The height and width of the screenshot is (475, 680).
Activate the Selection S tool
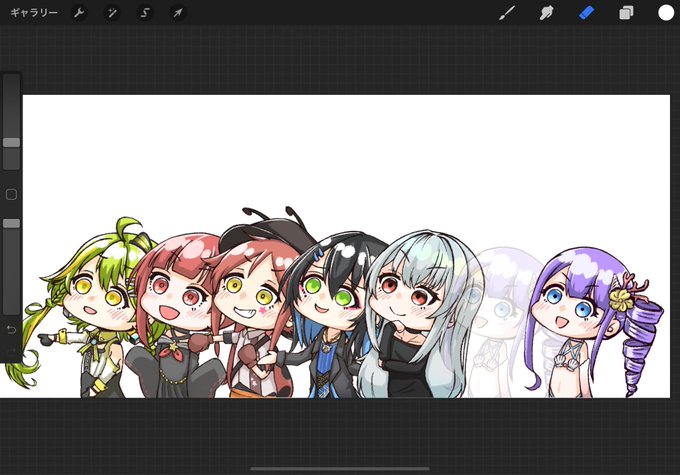[x=145, y=13]
